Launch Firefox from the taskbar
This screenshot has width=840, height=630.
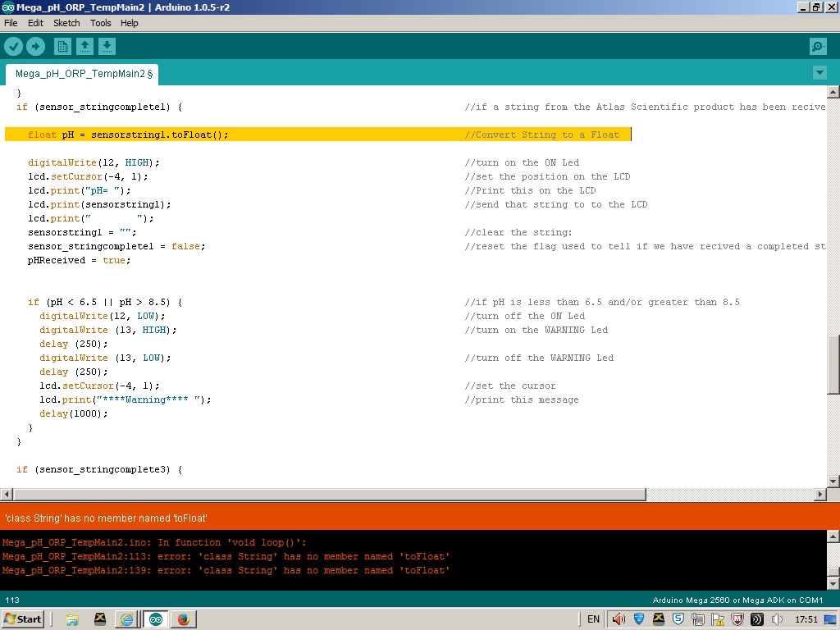click(x=184, y=619)
